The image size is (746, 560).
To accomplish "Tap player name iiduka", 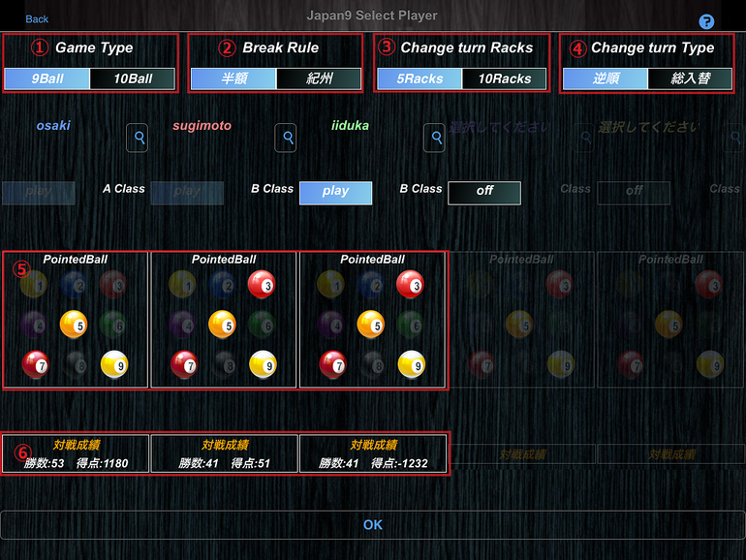I will [350, 126].
